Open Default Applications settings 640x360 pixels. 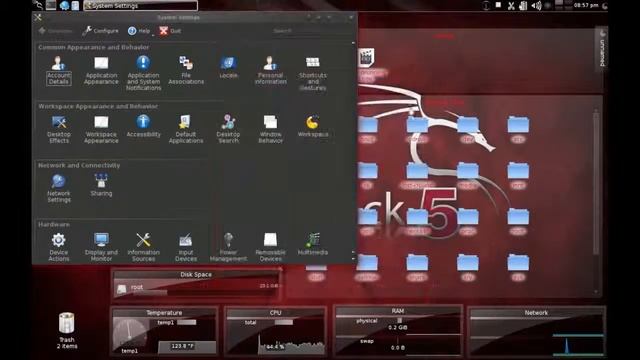tap(186, 129)
